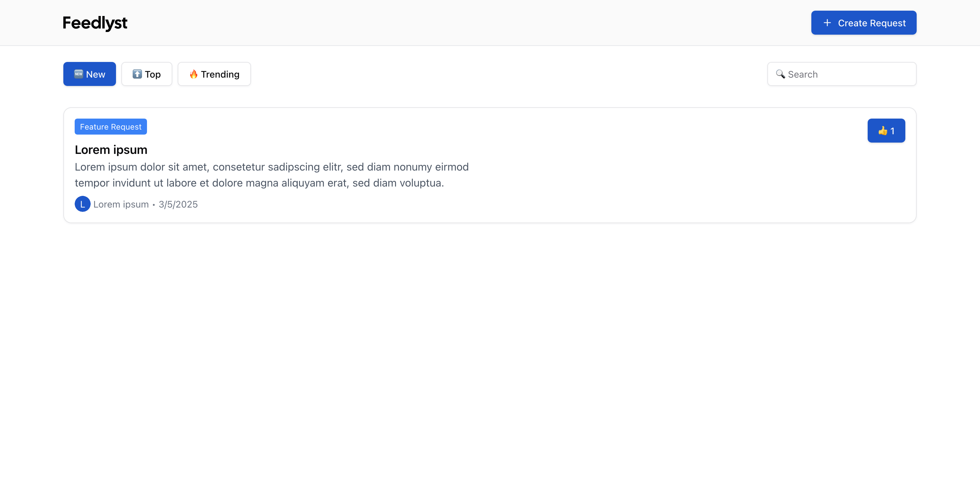
Task: Click the post description paragraph
Action: [272, 175]
